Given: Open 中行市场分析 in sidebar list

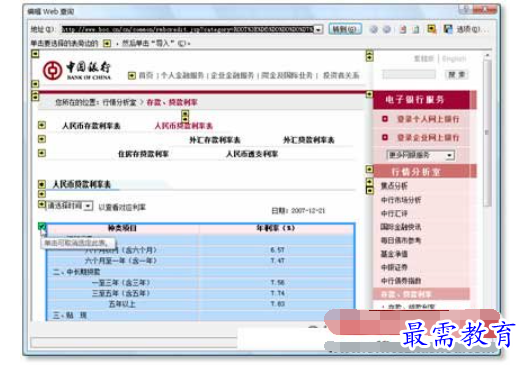Looking at the screenshot, I should [401, 200].
